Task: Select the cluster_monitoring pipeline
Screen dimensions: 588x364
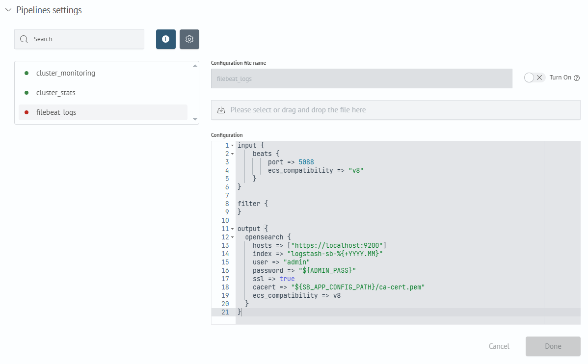Action: point(66,73)
